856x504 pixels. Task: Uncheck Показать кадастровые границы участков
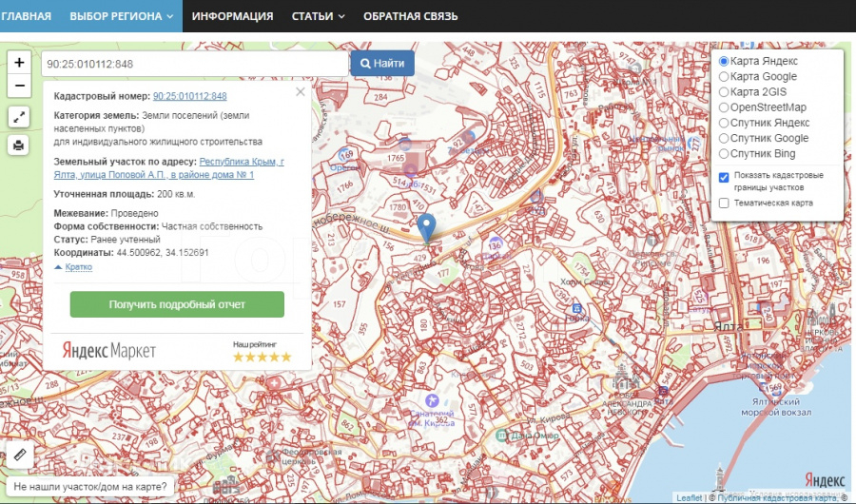(x=724, y=177)
